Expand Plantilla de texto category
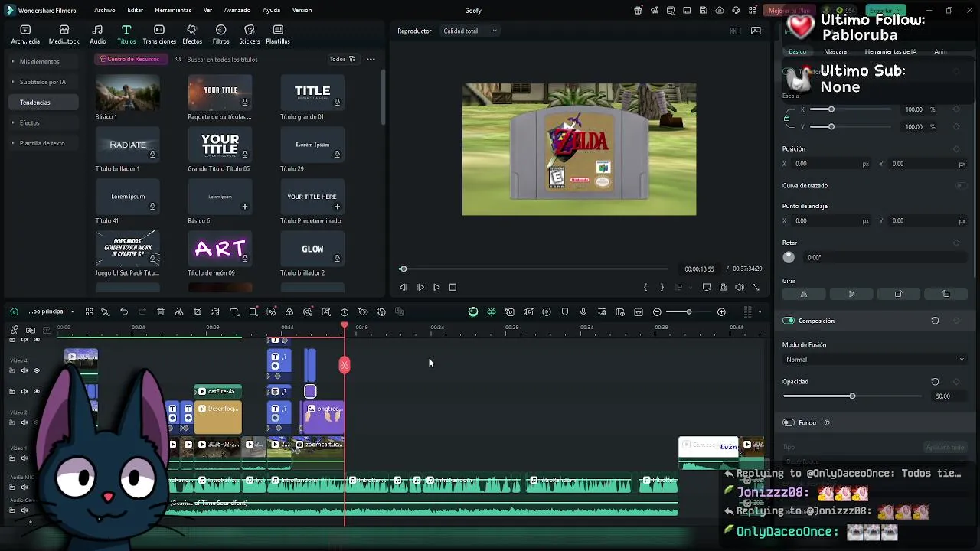 coord(42,143)
